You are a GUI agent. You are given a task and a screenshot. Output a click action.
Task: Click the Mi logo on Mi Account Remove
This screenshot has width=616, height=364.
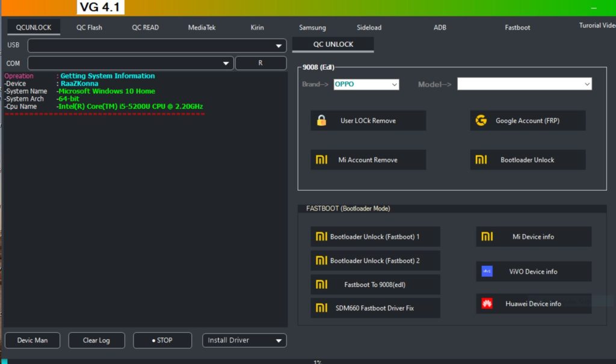pos(321,159)
